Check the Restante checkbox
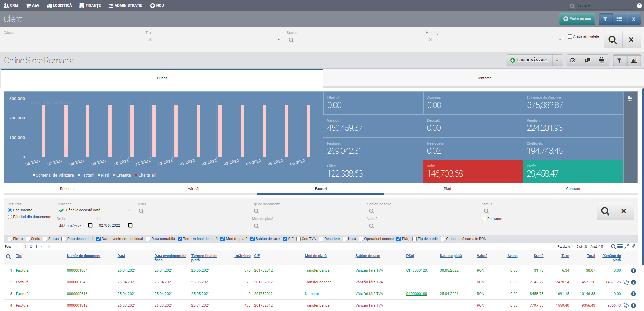Image resolution: width=644 pixels, height=311 pixels. point(484,219)
